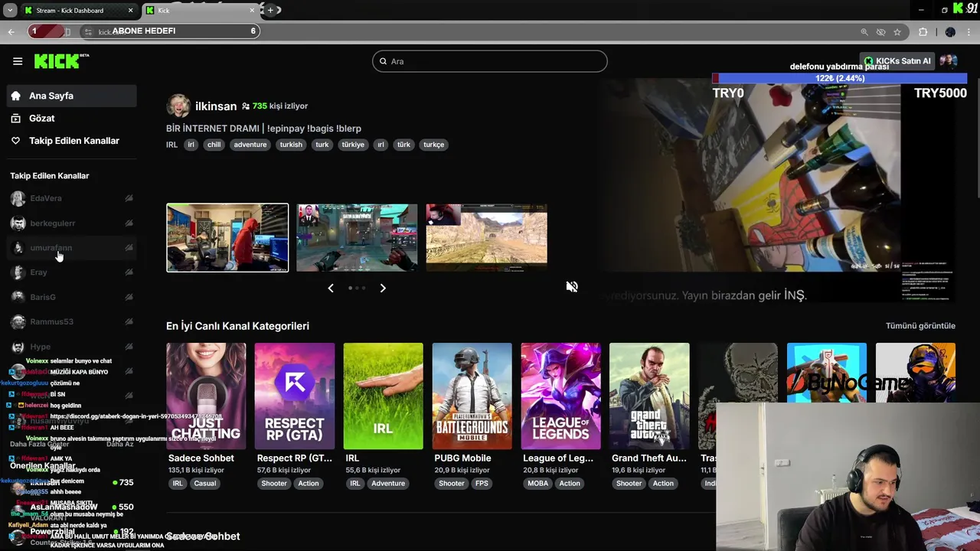Select the 'türkiye' tag
Image resolution: width=980 pixels, height=551 pixels.
point(353,145)
